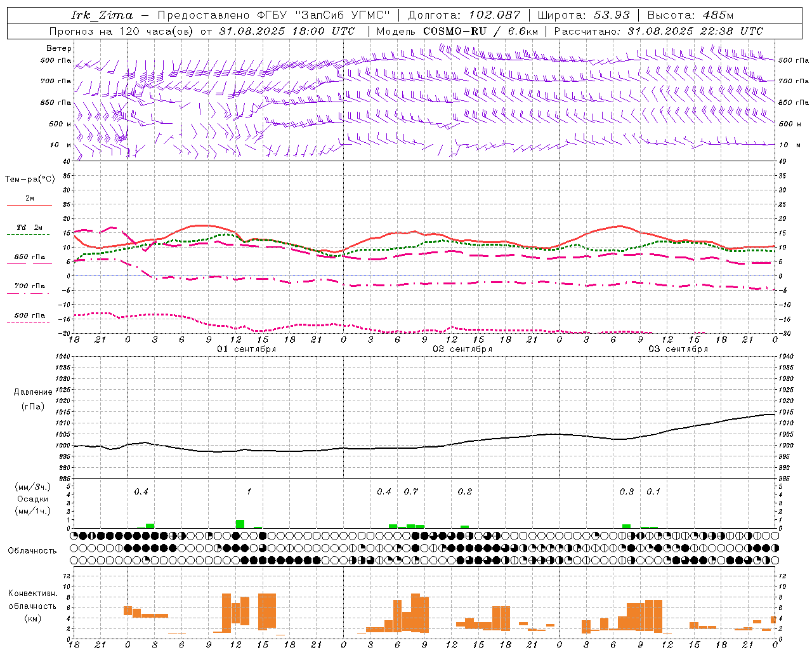812x650 pixels.
Task: Click the date label 02 сентября
Action: click(x=462, y=349)
